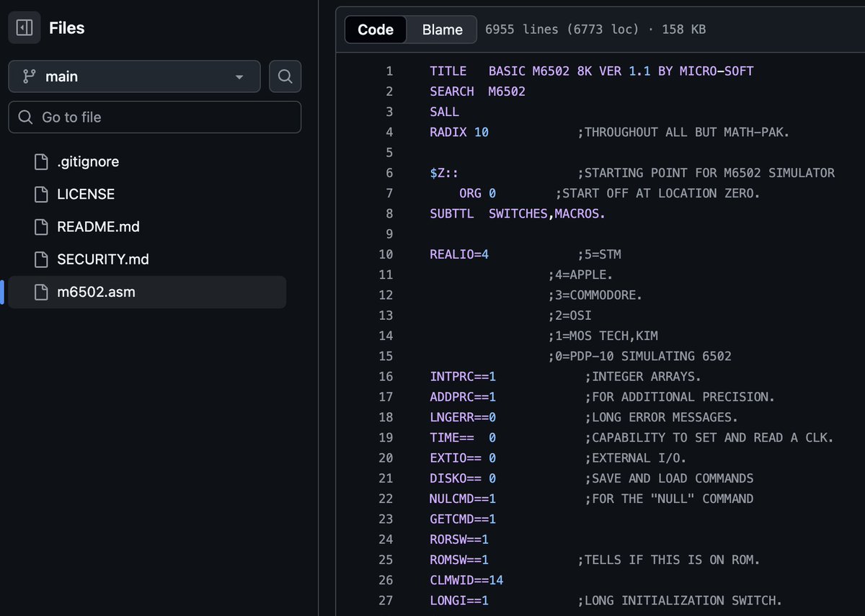Select m6502.asm in file tree
This screenshot has height=616, width=865.
pos(147,292)
